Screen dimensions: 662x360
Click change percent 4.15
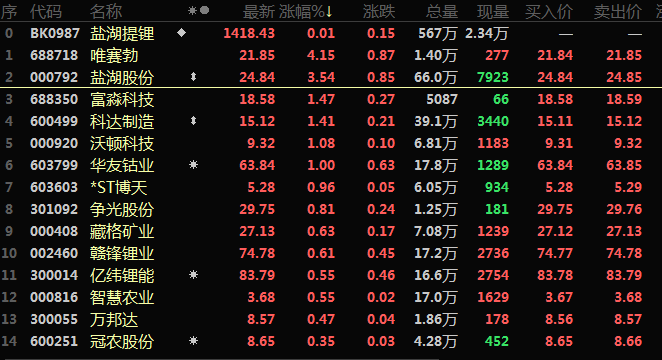coord(321,55)
